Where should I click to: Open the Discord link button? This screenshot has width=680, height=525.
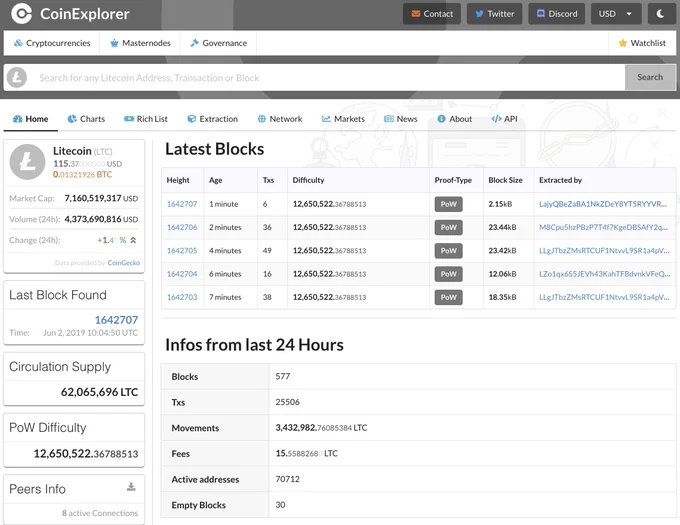[x=556, y=14]
